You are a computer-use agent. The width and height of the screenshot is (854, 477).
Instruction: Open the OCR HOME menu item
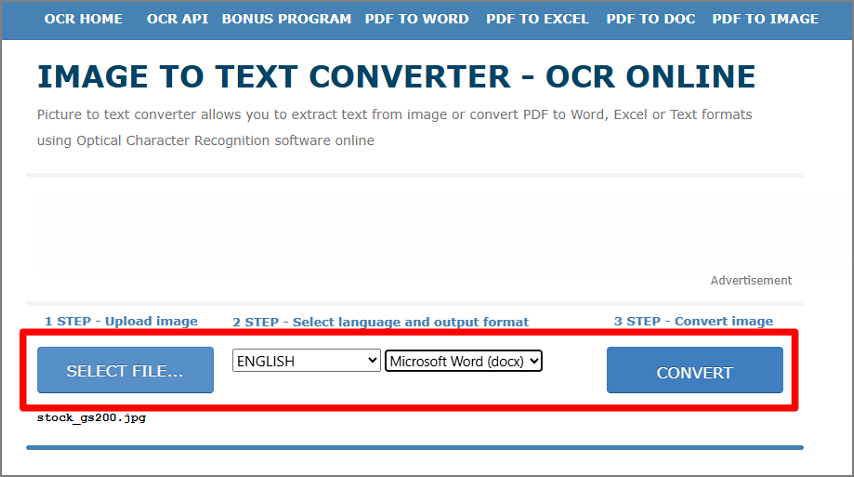click(83, 19)
